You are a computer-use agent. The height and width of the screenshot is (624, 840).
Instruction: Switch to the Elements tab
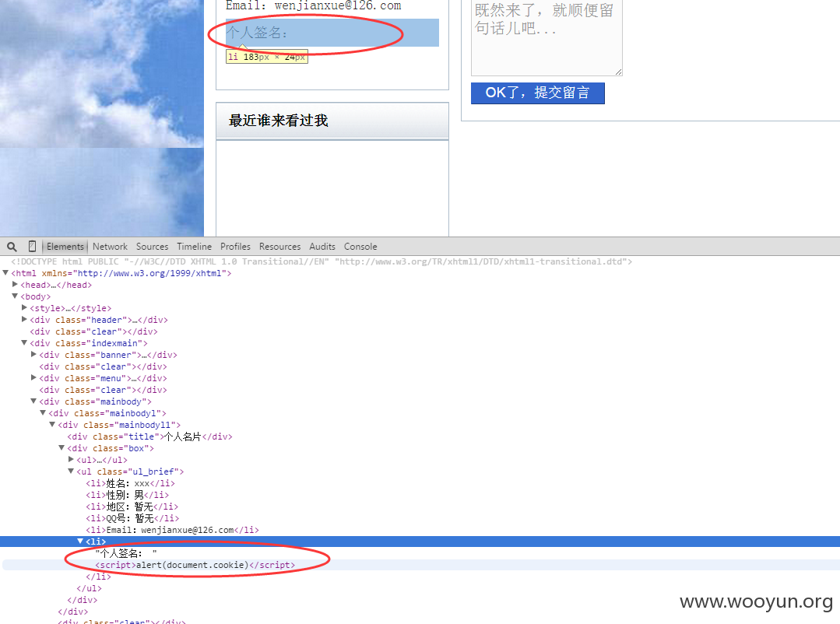[x=65, y=247]
